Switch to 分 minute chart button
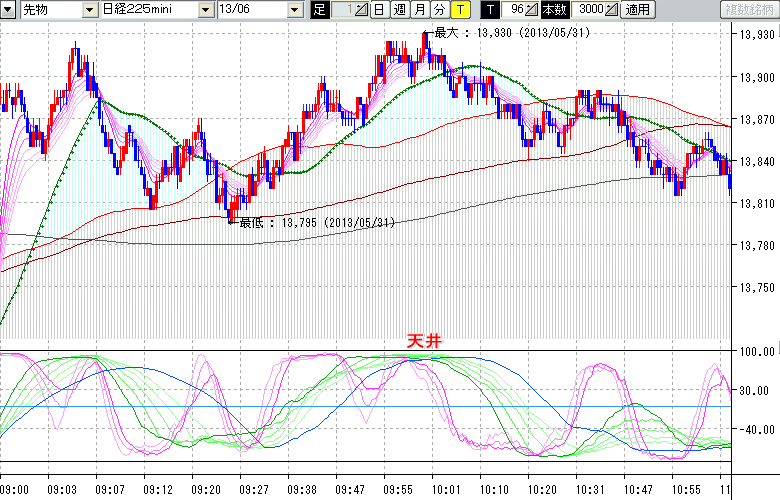Image resolution: width=780 pixels, height=500 pixels. coord(439,10)
